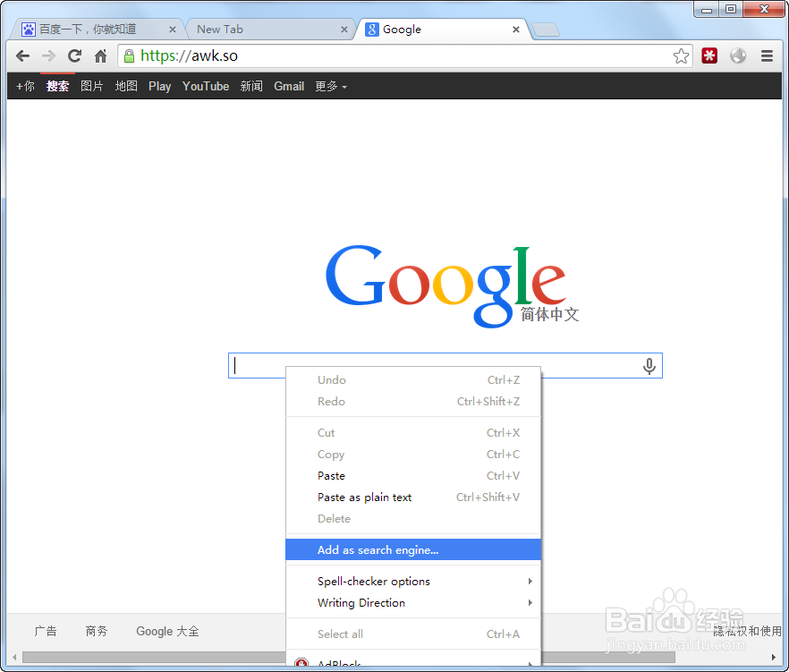Choose Redo in the context menu

[413, 402]
